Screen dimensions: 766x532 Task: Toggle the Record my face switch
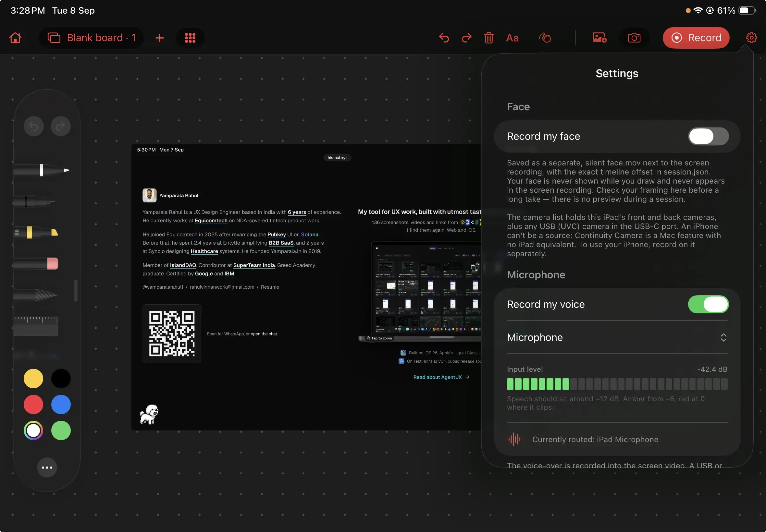click(x=708, y=136)
